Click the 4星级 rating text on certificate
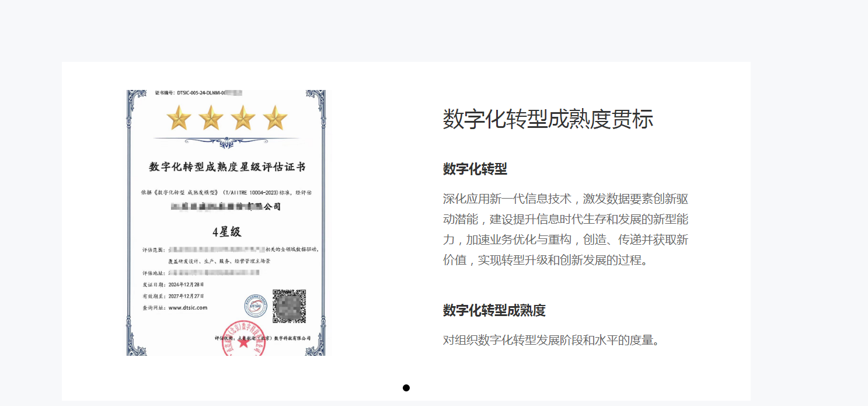Image resolution: width=868 pixels, height=406 pixels. pos(226,232)
